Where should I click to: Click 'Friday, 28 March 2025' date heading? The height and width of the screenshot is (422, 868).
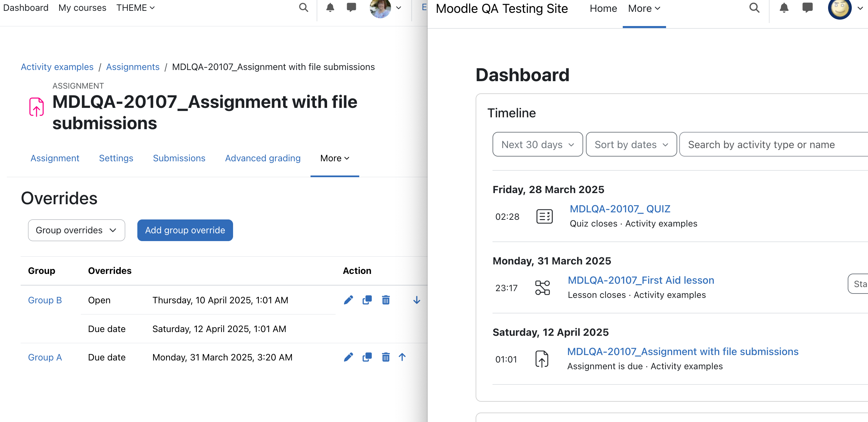click(548, 190)
